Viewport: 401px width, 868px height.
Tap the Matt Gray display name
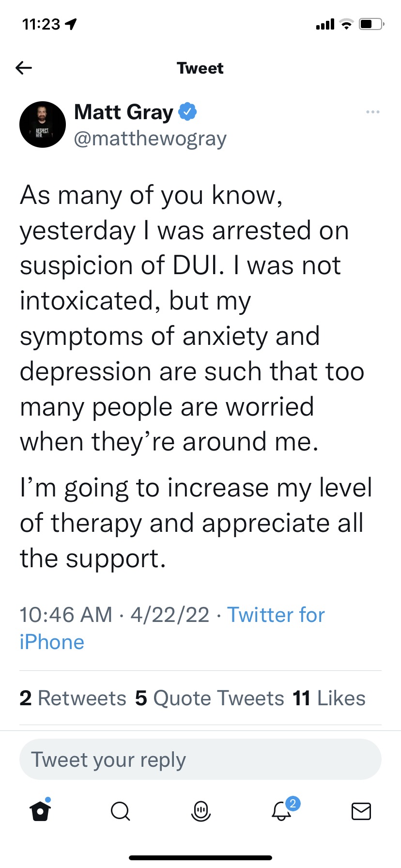point(123,112)
